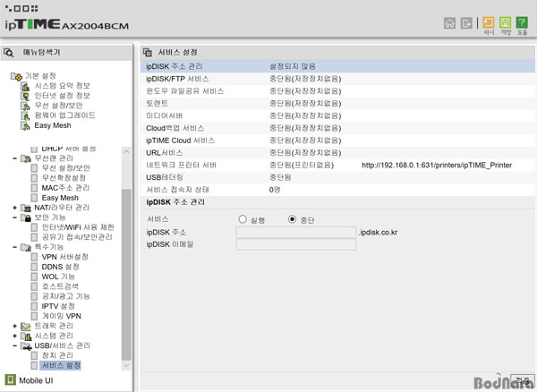Open 게이밍 VPN menu item
This screenshot has height=392, width=537.
[x=61, y=316]
